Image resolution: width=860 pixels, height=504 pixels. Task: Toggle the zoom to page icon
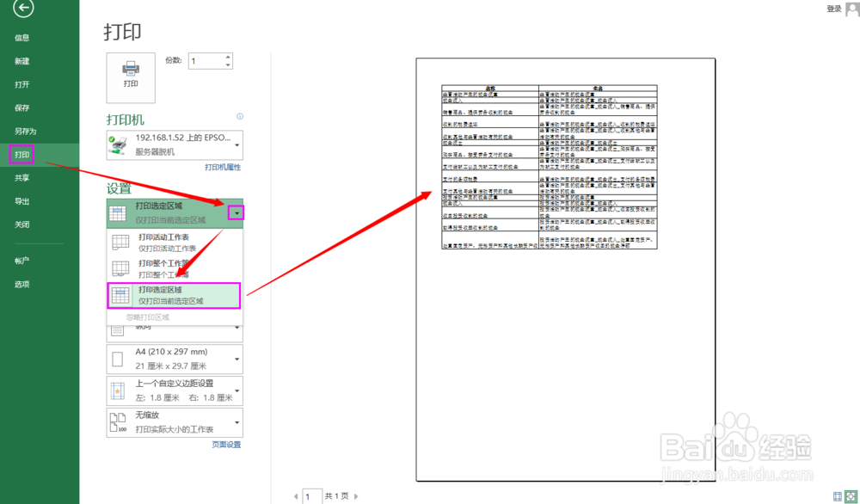[851, 496]
